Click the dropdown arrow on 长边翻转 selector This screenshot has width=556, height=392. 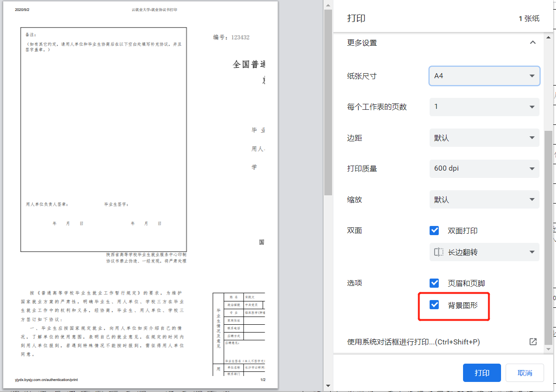531,252
